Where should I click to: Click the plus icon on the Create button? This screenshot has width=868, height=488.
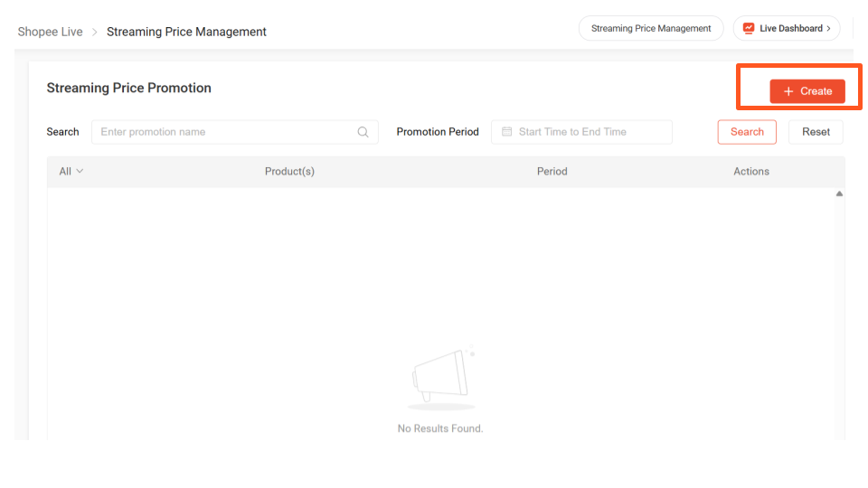[x=788, y=91]
